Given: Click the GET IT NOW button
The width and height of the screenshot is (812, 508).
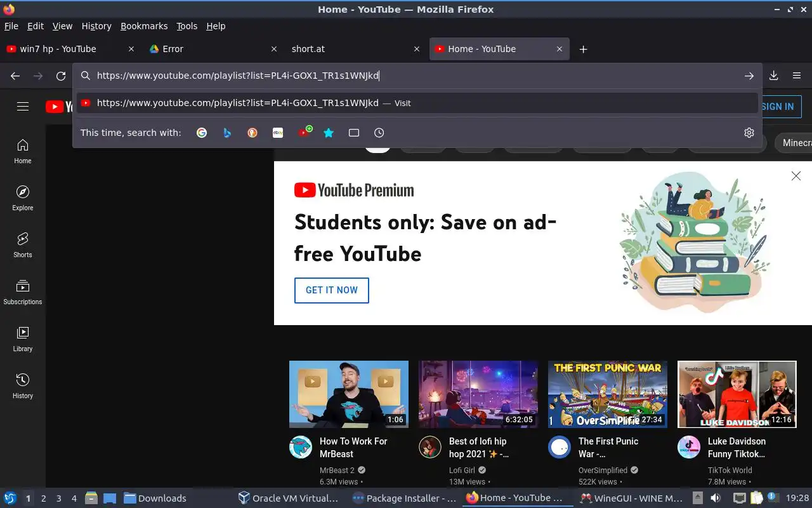Looking at the screenshot, I should pos(332,290).
